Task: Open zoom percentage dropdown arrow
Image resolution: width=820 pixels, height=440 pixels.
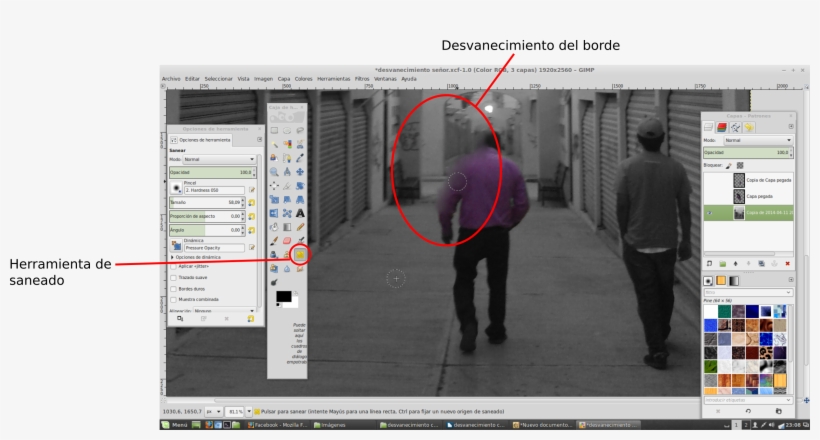Action: 249,411
